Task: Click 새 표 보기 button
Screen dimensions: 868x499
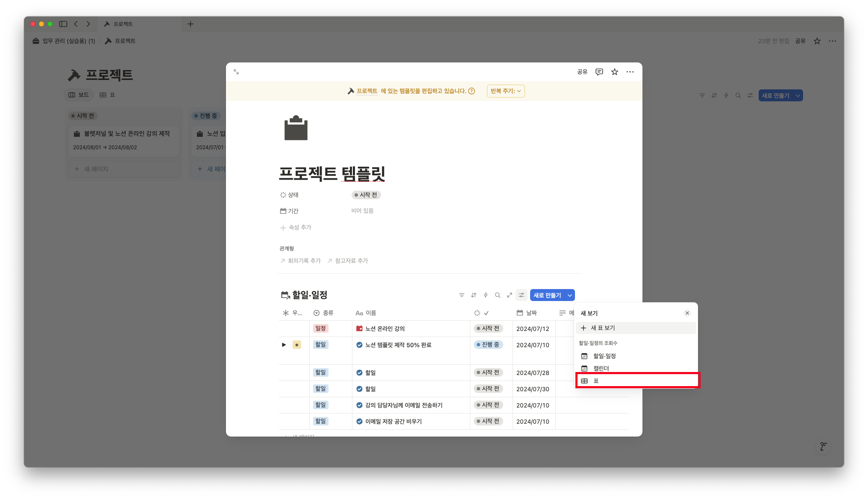Action: tap(602, 328)
